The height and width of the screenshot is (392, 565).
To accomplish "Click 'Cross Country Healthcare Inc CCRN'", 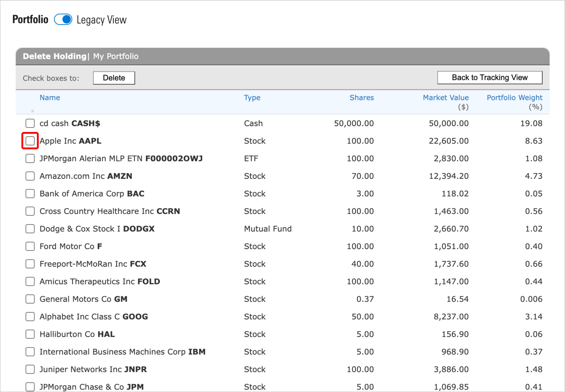I will pyautogui.click(x=110, y=211).
